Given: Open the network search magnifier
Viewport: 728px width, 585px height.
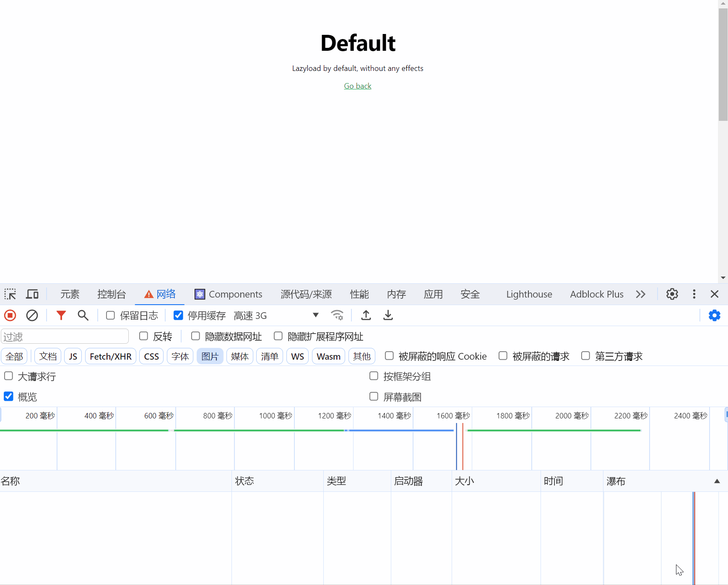Looking at the screenshot, I should (83, 315).
